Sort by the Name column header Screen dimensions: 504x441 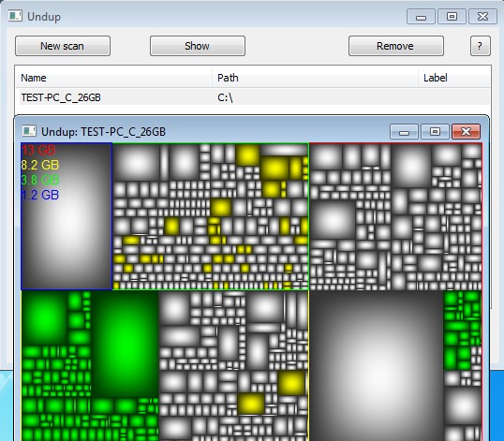(x=34, y=78)
